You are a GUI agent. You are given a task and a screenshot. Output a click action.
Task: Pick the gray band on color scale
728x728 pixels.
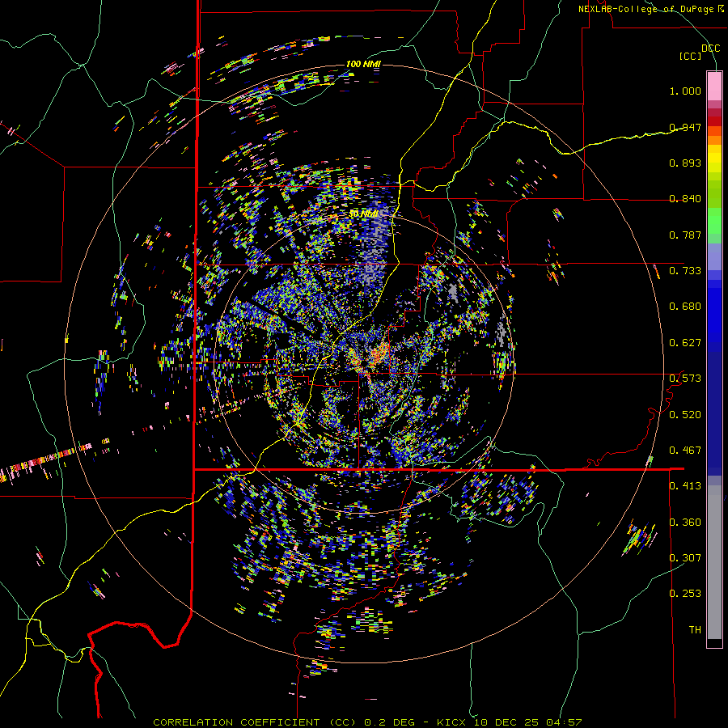[x=714, y=562]
